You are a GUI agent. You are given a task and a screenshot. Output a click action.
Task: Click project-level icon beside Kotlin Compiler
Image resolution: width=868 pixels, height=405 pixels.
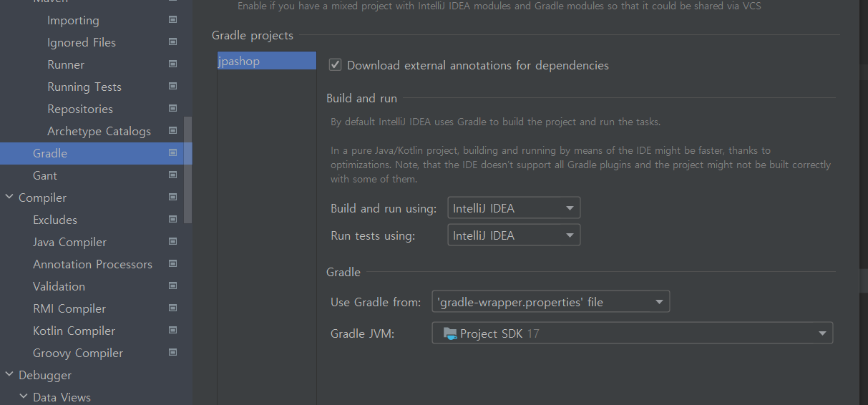(172, 331)
